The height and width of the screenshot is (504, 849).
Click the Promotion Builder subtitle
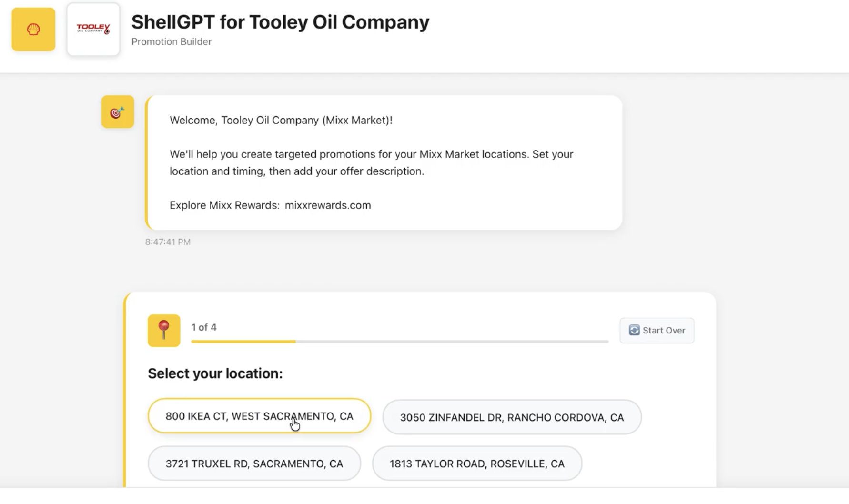[172, 41]
